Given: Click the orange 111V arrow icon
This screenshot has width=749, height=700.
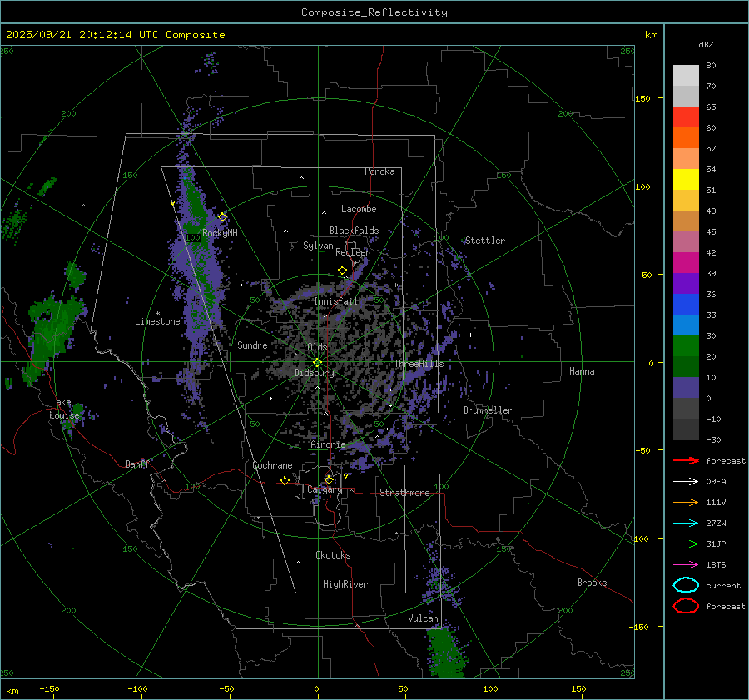Looking at the screenshot, I should [x=686, y=502].
